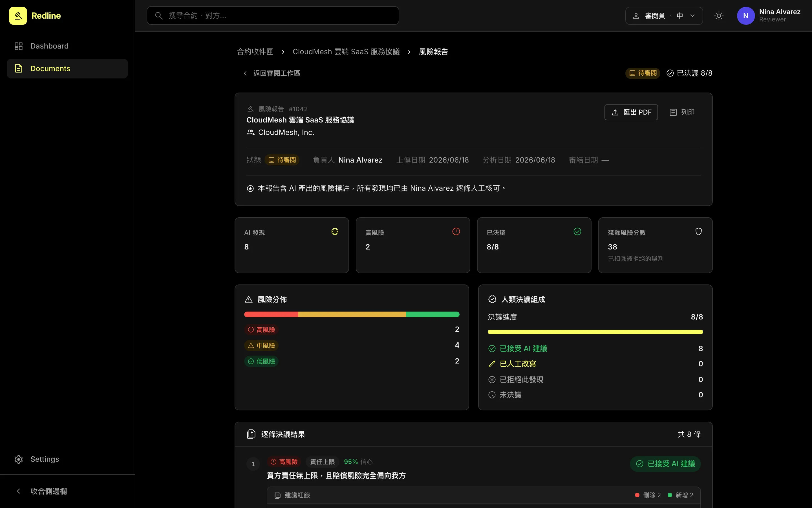Image resolution: width=812 pixels, height=508 pixels.
Task: Click 列印 print button
Action: [x=682, y=112]
